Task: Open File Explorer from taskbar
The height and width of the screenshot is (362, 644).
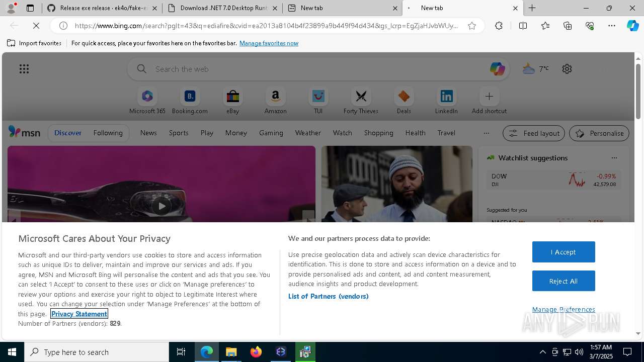Action: point(231,352)
